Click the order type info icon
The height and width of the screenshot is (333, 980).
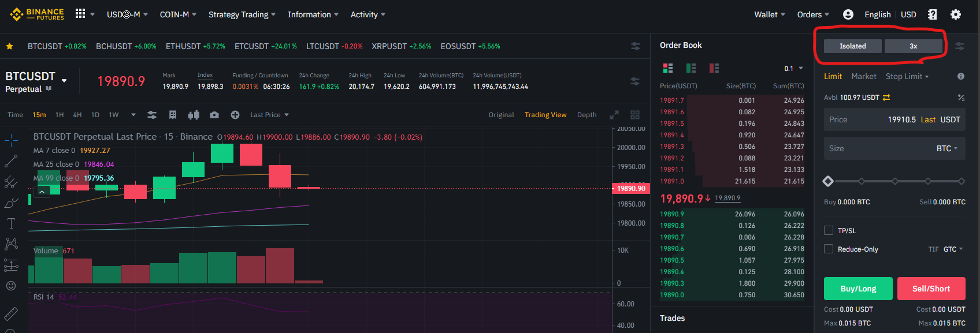[961, 76]
